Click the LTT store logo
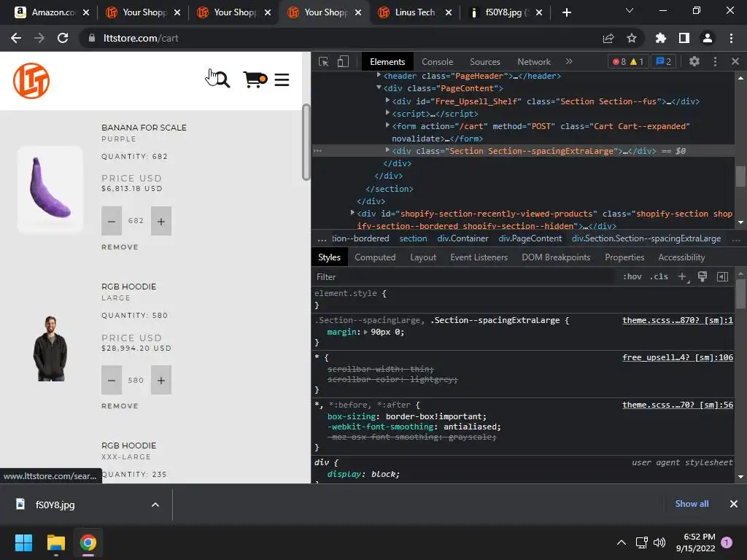The width and height of the screenshot is (747, 560). 31,80
